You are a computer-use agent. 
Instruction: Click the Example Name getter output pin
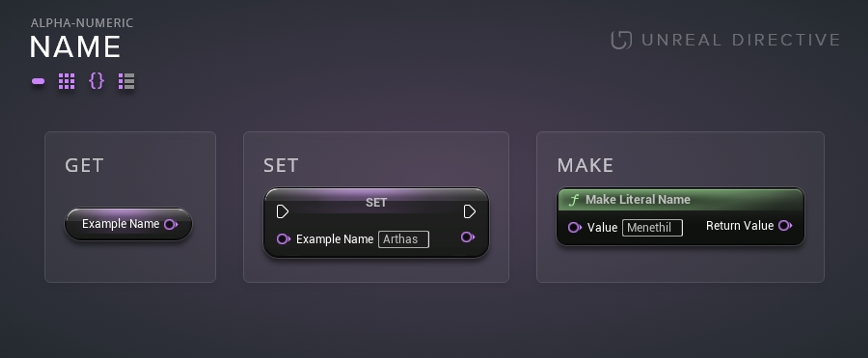click(170, 224)
